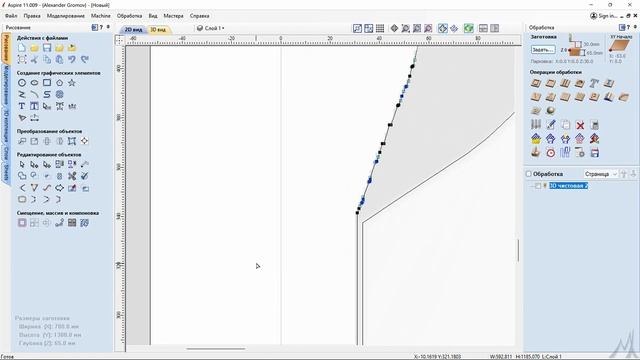Create a new file in file actions
This screenshot has height=360, width=640.
(x=22, y=48)
